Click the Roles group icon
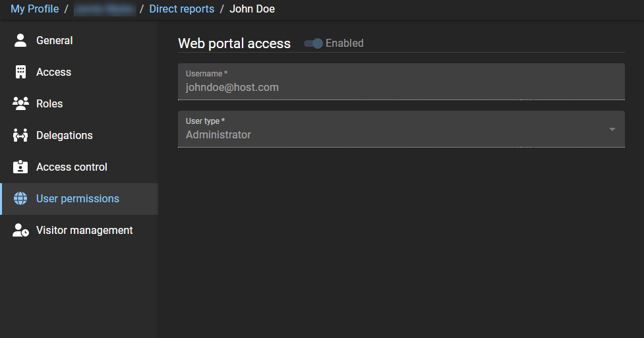This screenshot has height=338, width=644. 20,103
